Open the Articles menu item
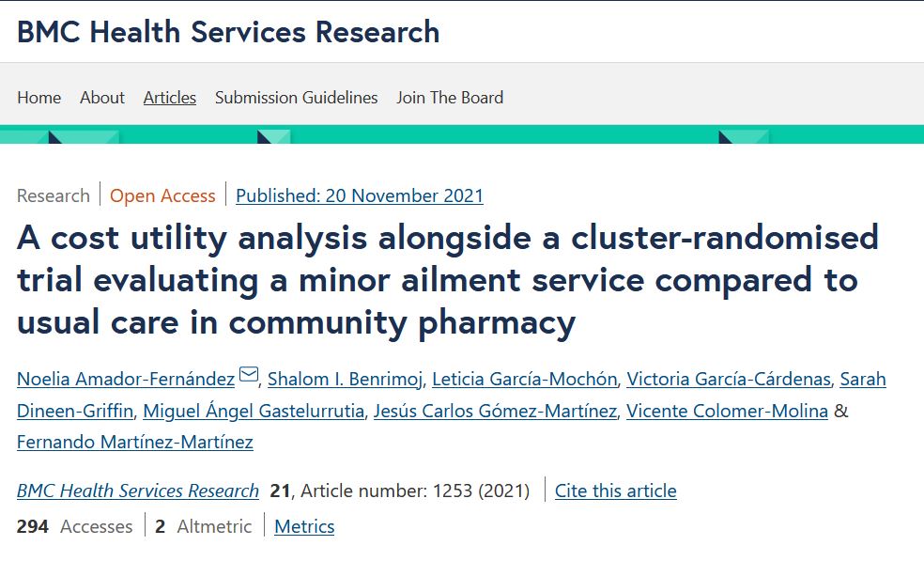924x561 pixels. point(170,98)
